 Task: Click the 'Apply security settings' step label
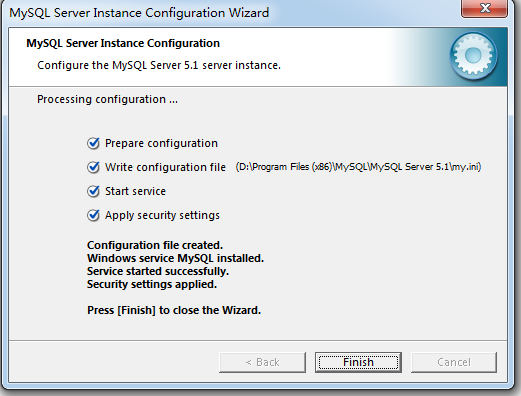162,215
